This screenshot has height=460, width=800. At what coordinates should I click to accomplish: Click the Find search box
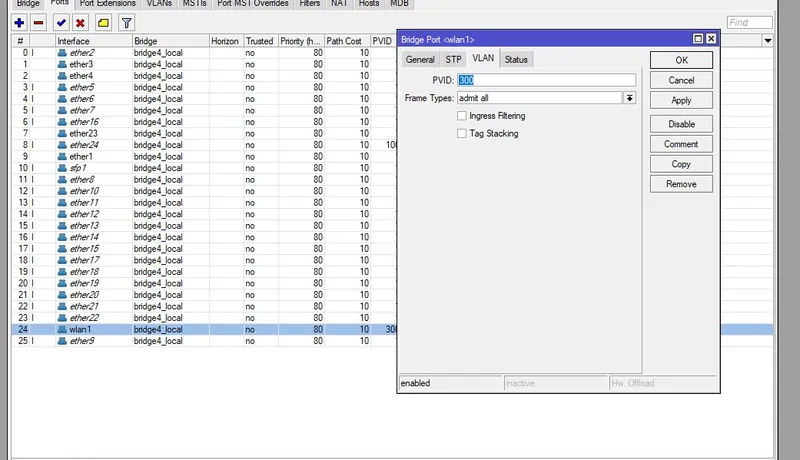749,22
